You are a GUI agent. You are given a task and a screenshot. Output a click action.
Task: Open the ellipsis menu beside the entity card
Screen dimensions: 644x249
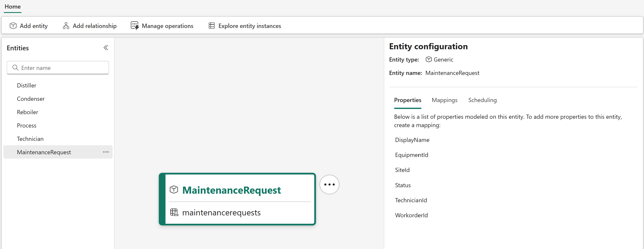pos(329,185)
